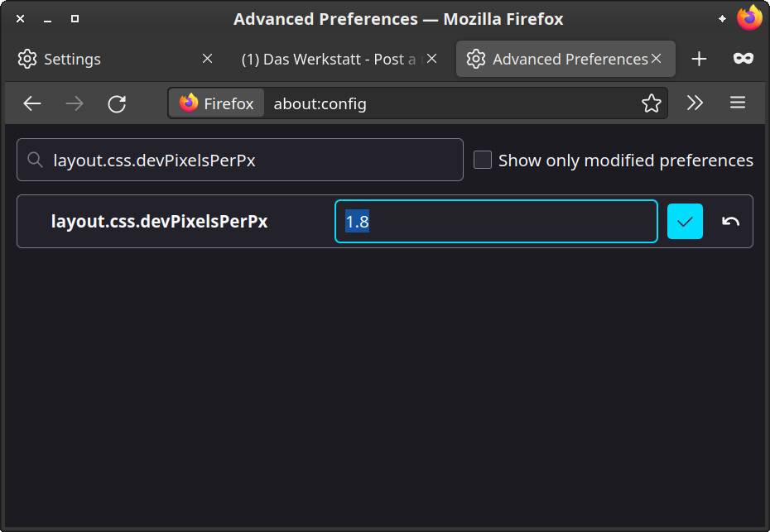The height and width of the screenshot is (532, 770).
Task: Open the Firefox hamburger application menu
Action: (x=738, y=103)
